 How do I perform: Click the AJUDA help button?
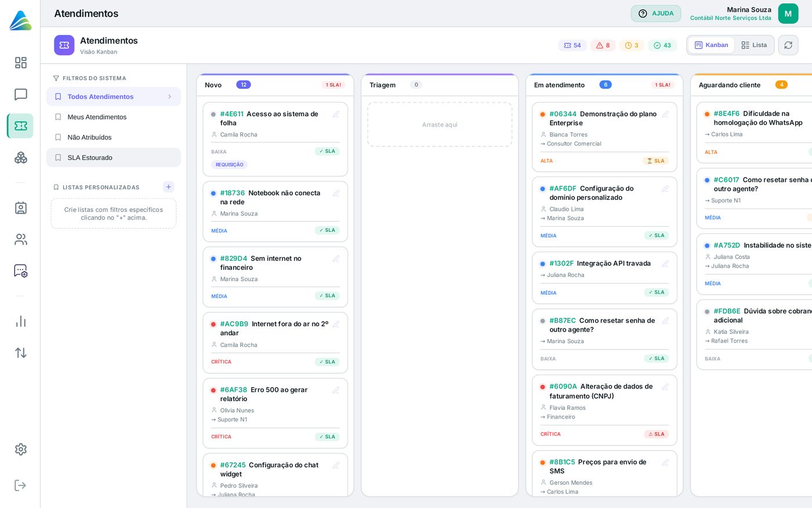pyautogui.click(x=656, y=13)
